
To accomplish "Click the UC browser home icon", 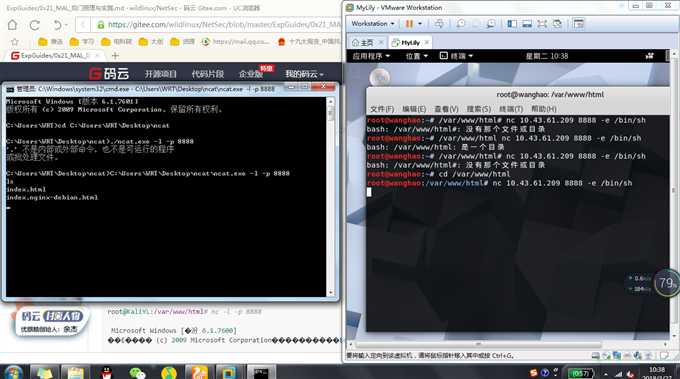I will 13,25.
